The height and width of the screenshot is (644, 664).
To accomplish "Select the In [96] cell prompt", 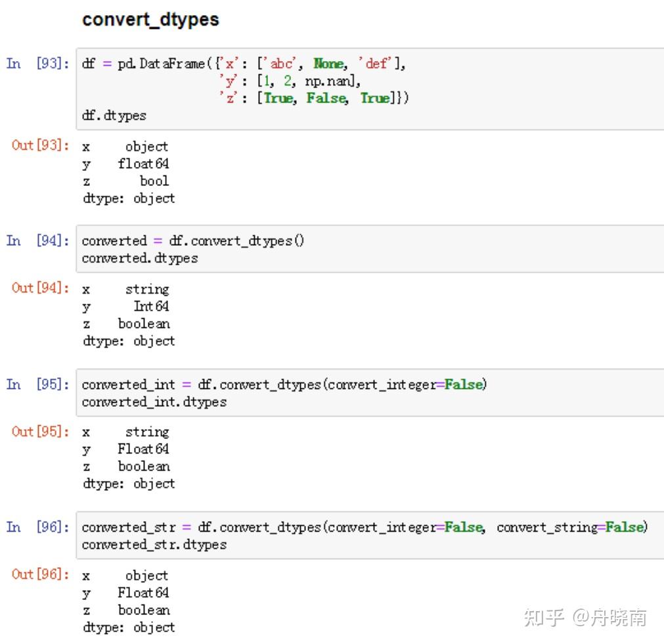I will [x=37, y=526].
